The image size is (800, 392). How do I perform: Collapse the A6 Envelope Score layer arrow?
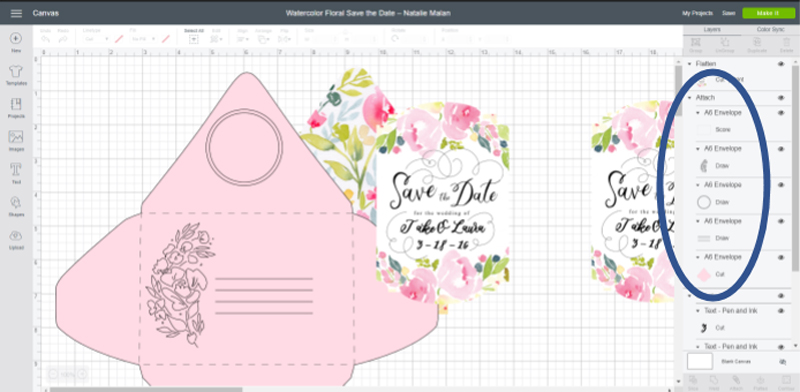tap(698, 113)
